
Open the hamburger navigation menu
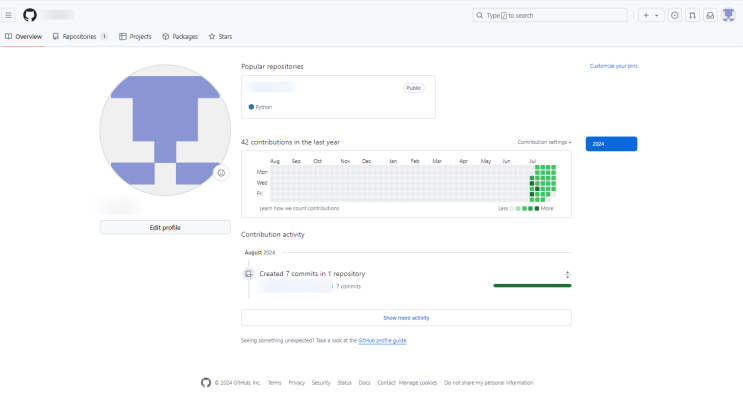pos(9,15)
